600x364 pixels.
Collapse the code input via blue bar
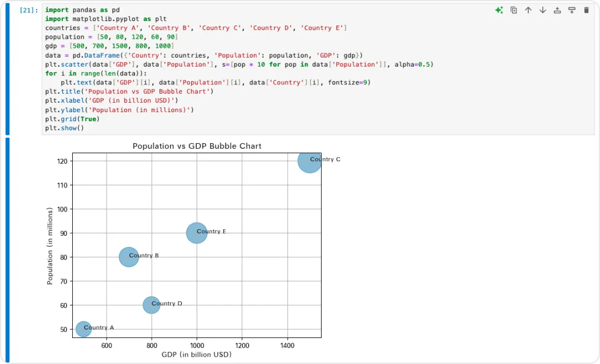(7, 69)
